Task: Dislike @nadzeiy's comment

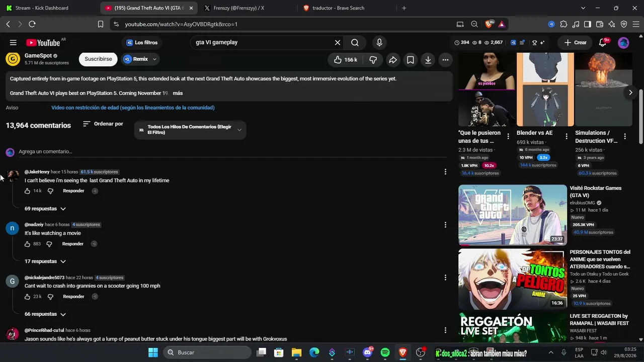Action: [49, 244]
